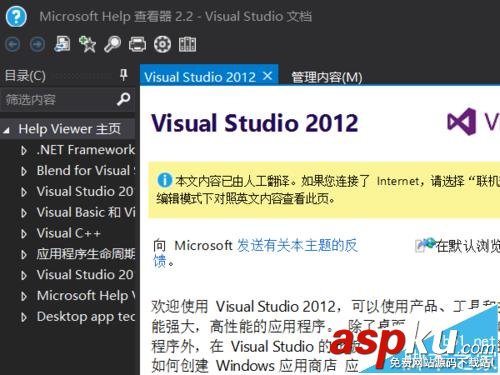Close the Visual Studio 2012 tab

click(267, 76)
